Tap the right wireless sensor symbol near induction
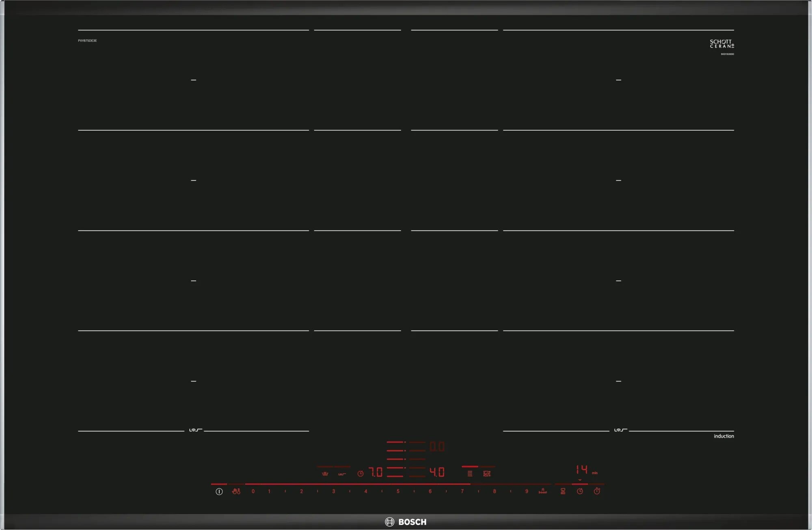Viewport: 812px width, 530px height. [x=620, y=430]
